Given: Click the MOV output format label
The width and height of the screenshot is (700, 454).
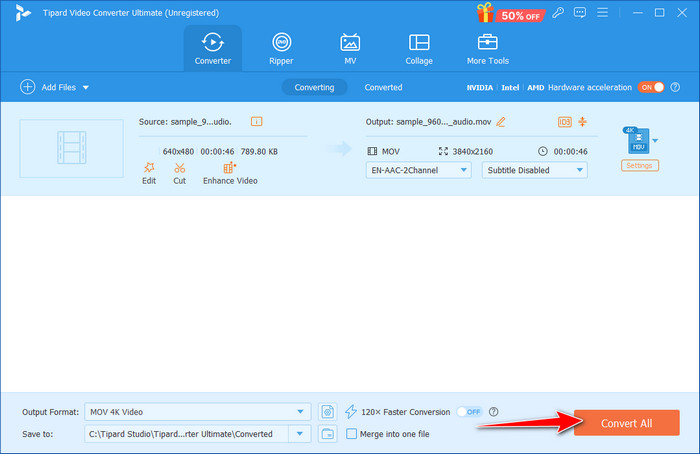Looking at the screenshot, I should click(391, 151).
